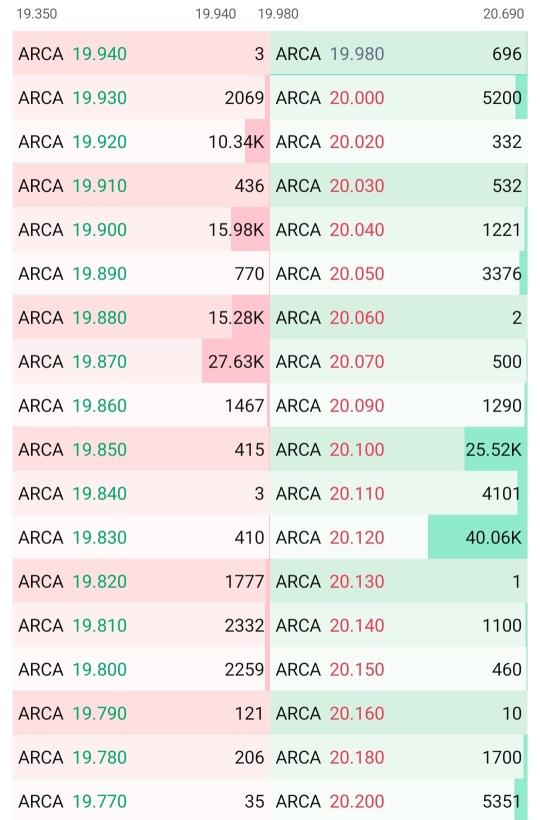This screenshot has height=820, width=540.
Task: Choose the bid row at 19.900
Action: [x=141, y=230]
